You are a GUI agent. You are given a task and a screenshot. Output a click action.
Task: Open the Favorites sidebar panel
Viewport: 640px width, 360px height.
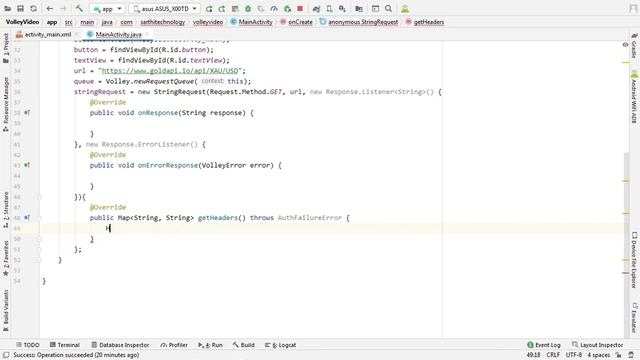click(x=6, y=258)
